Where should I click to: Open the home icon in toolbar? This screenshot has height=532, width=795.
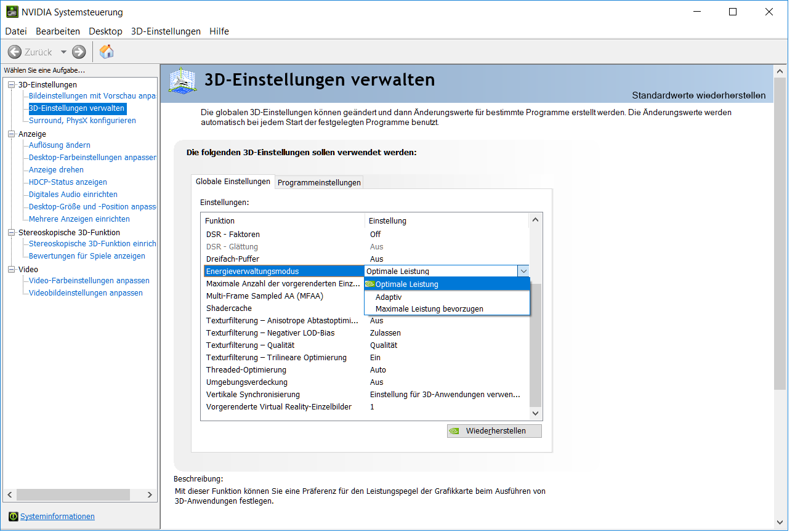[x=107, y=52]
